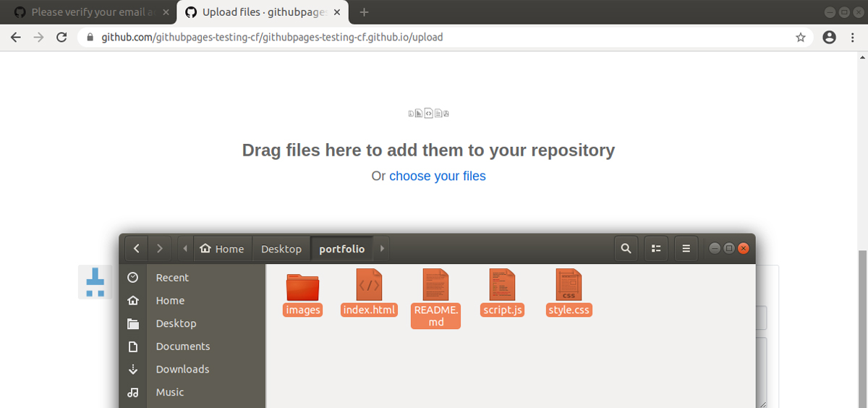Click the 'choose your files' link

pyautogui.click(x=438, y=176)
